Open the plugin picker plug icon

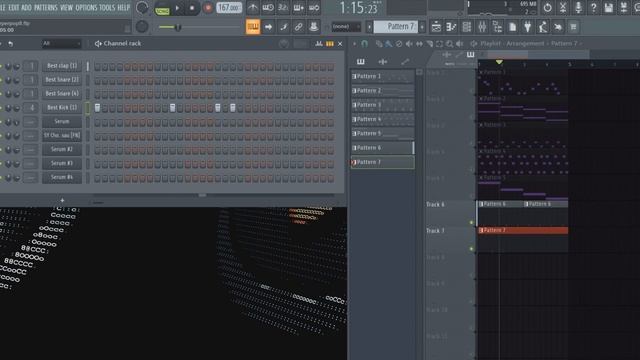click(527, 27)
